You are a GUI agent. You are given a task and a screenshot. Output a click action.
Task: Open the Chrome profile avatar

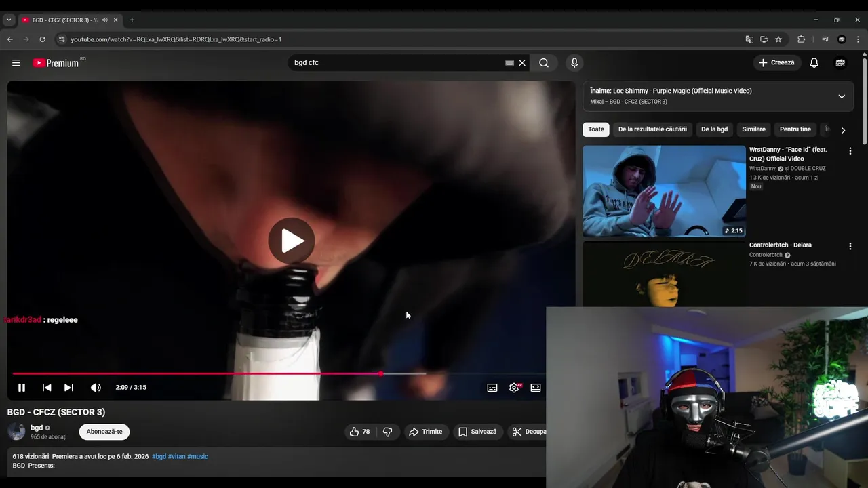(842, 39)
